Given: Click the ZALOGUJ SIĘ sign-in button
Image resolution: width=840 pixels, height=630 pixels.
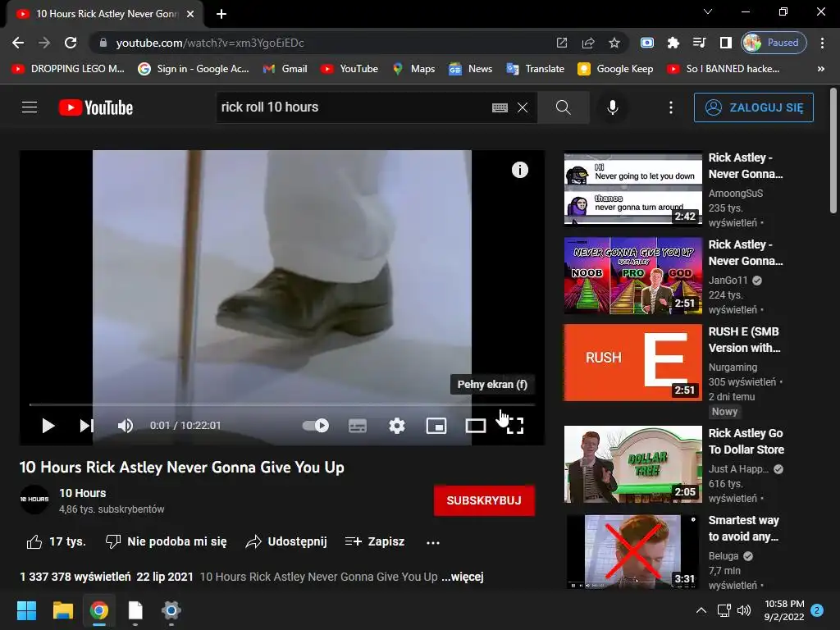Looking at the screenshot, I should pyautogui.click(x=753, y=107).
